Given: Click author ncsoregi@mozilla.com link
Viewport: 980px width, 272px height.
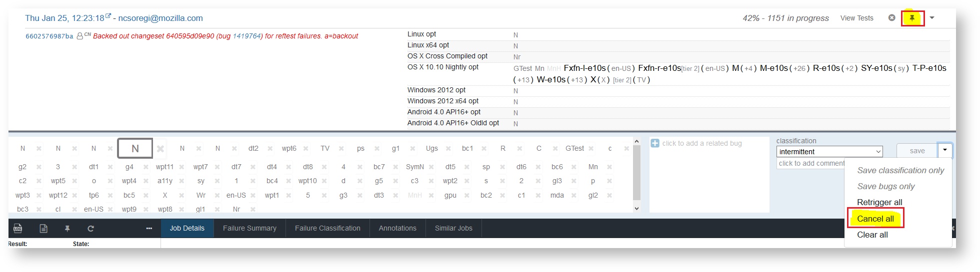Looking at the screenshot, I should click(x=160, y=18).
